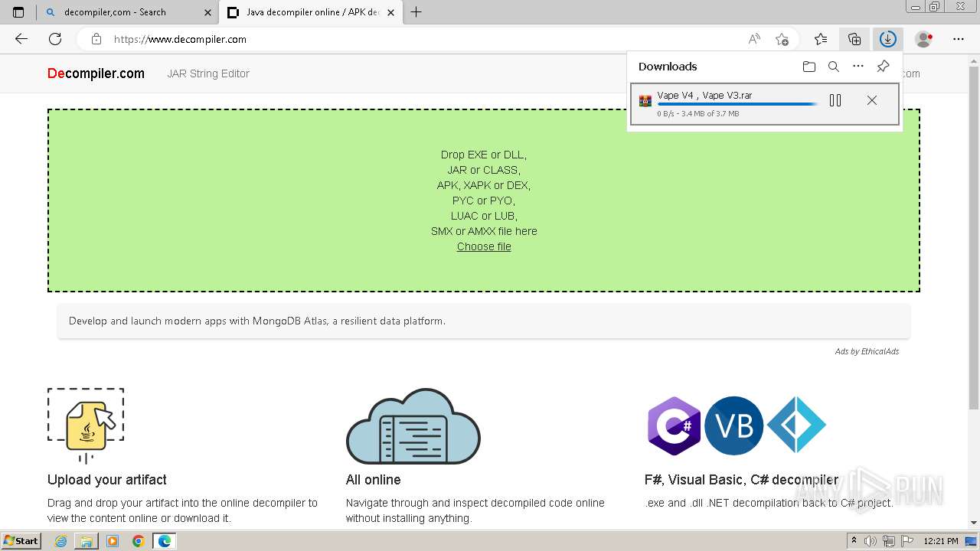Toggle the Downloads toolbar button
This screenshot has height=551, width=980.
(887, 39)
